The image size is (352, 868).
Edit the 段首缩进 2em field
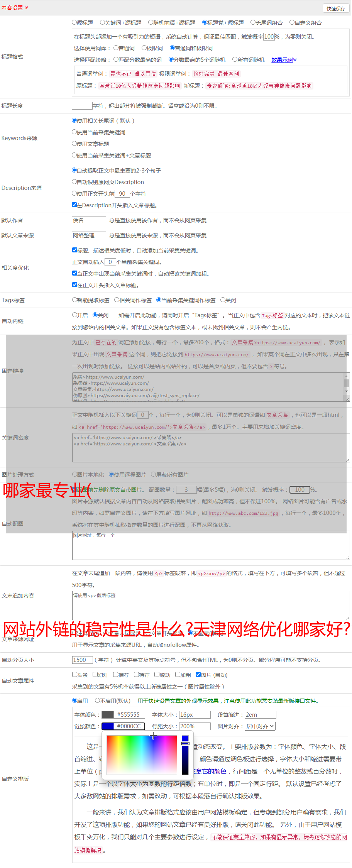click(x=261, y=715)
